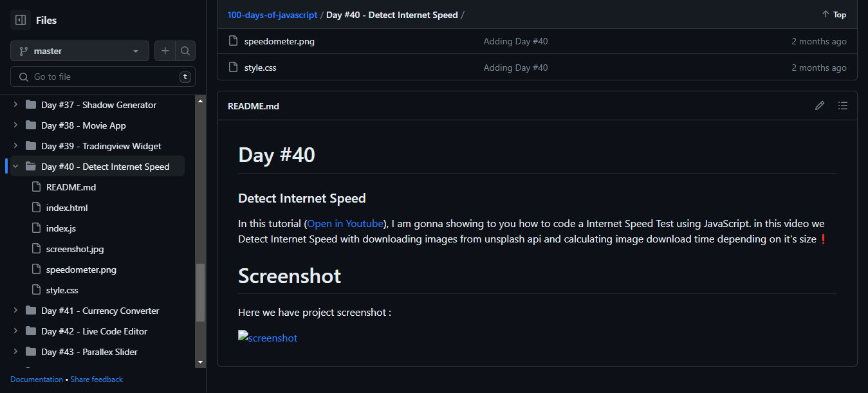Image resolution: width=868 pixels, height=393 pixels.
Task: Open the README outline icon
Action: pos(843,105)
